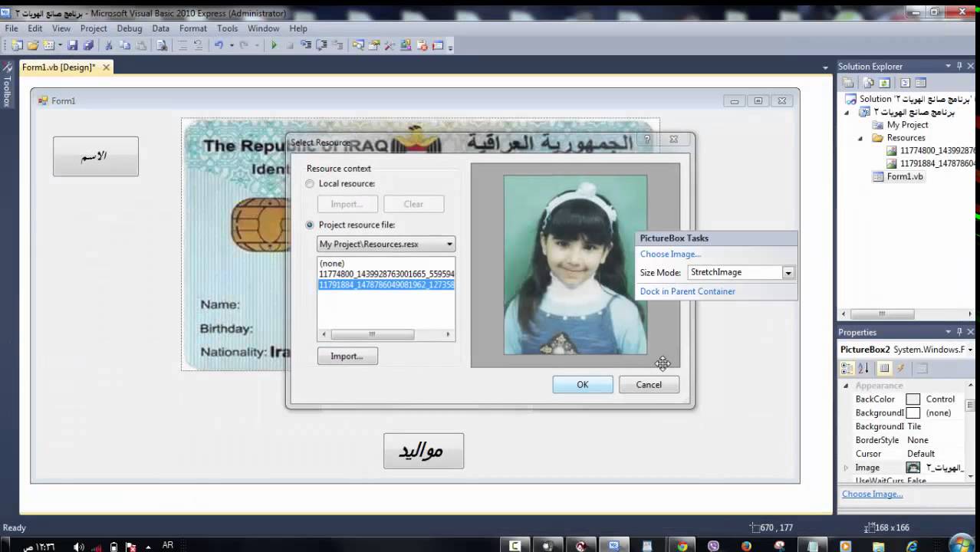Open the File menu
Viewport: 980px width, 552px height.
point(12,28)
